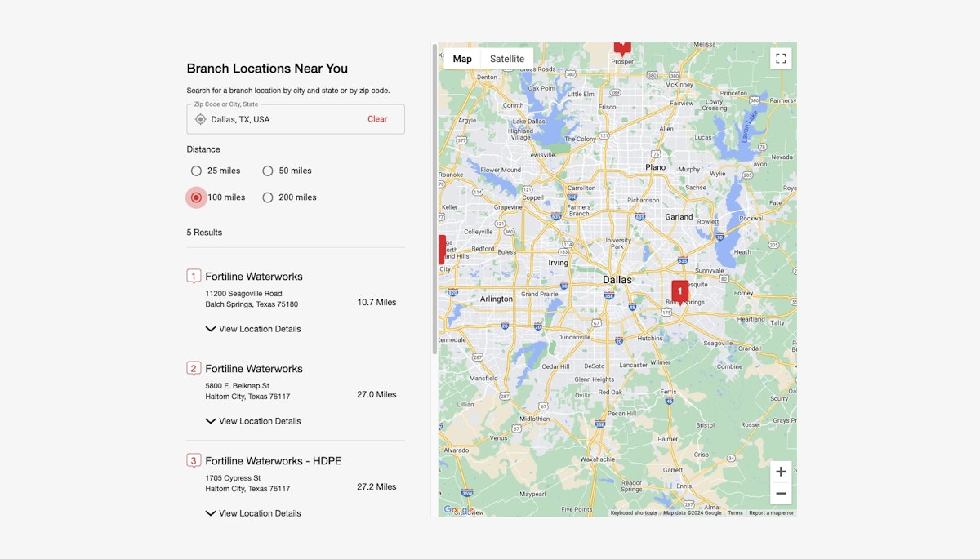Click the results list scrollbar
This screenshot has width=980, height=559.
434,199
